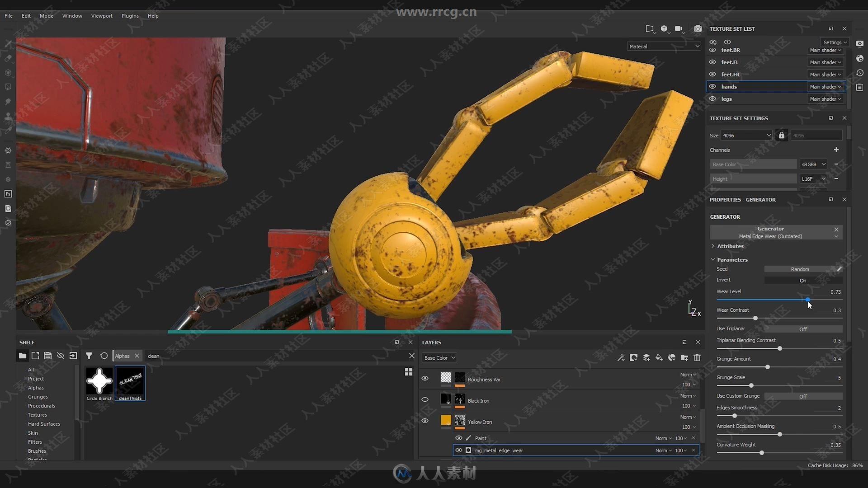Toggle visibility of Yellow Iron layer
The height and width of the screenshot is (488, 868).
(x=425, y=421)
